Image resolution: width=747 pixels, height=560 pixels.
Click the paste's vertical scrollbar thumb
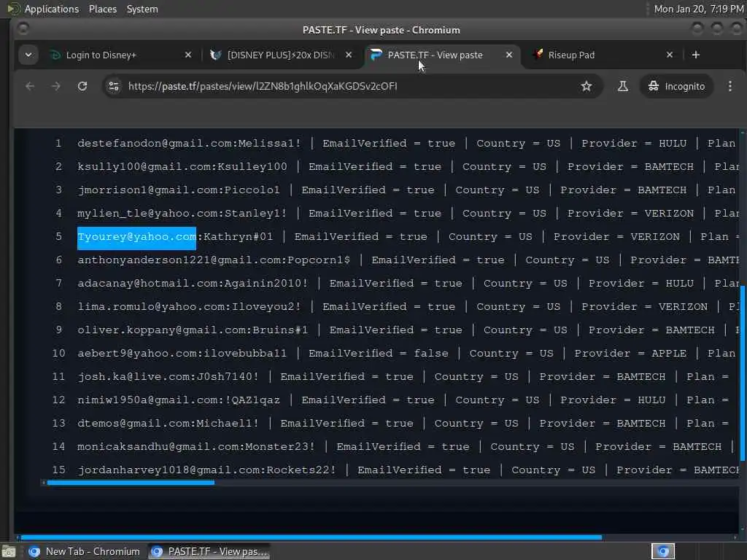pyautogui.click(x=743, y=373)
